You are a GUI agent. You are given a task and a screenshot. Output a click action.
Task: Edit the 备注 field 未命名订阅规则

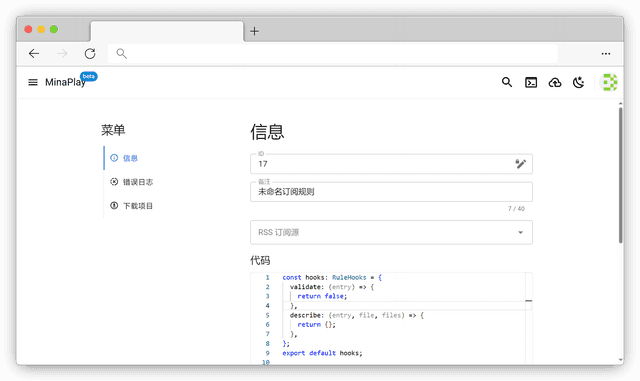(391, 192)
